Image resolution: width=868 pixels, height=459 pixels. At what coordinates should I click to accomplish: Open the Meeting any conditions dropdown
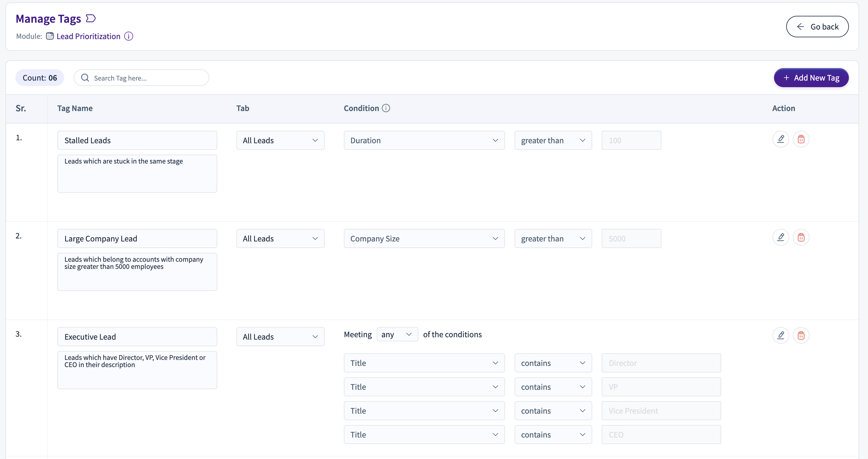[x=398, y=334]
